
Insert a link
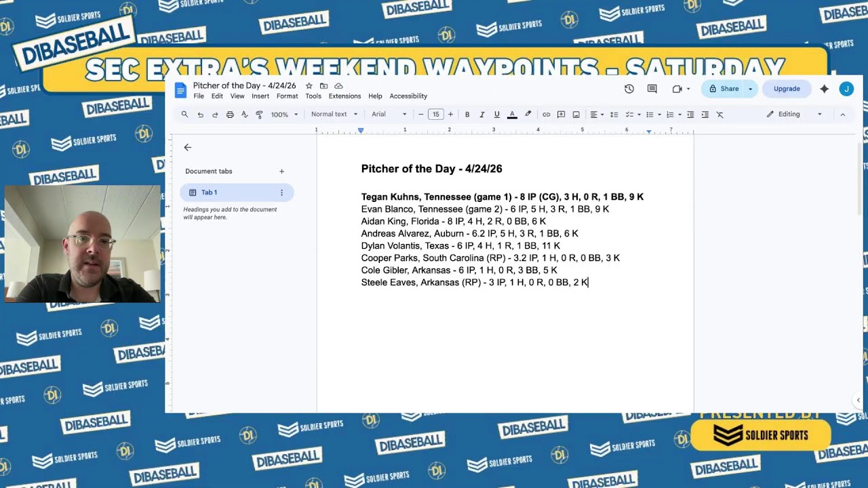pyautogui.click(x=546, y=115)
